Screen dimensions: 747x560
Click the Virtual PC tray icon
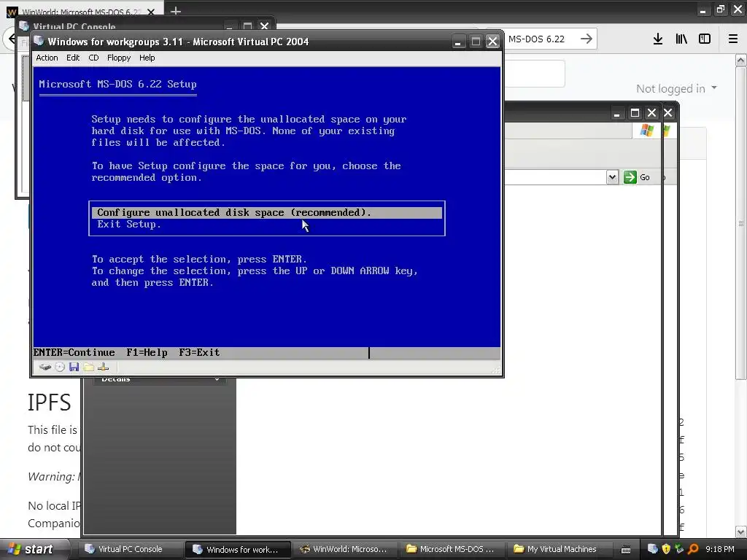click(x=653, y=549)
